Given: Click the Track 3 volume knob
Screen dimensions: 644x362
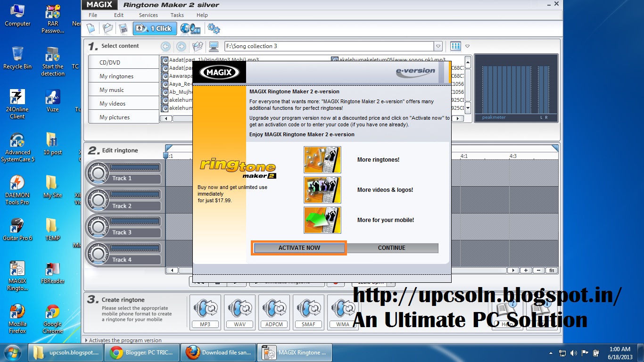Looking at the screenshot, I should click(98, 228).
